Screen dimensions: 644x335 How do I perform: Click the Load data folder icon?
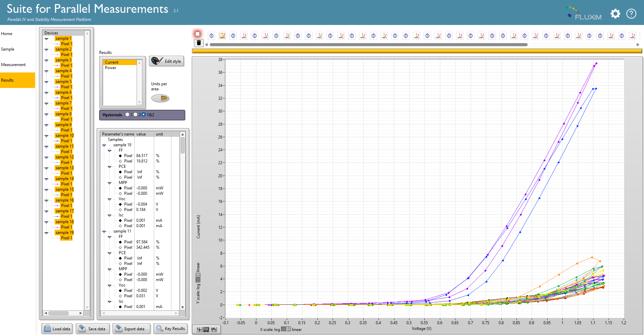[48, 329]
